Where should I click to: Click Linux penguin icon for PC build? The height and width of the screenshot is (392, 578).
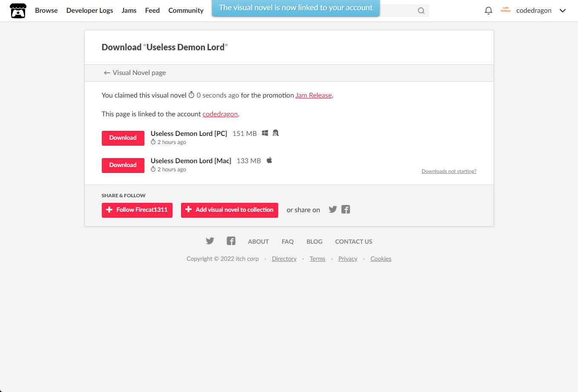tap(276, 133)
